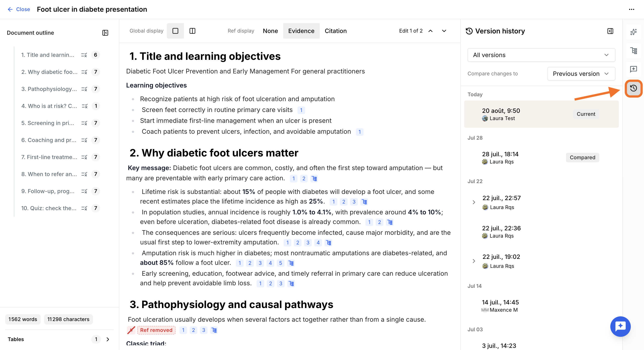
Task: Open the Previous version compare dropdown
Action: [581, 73]
